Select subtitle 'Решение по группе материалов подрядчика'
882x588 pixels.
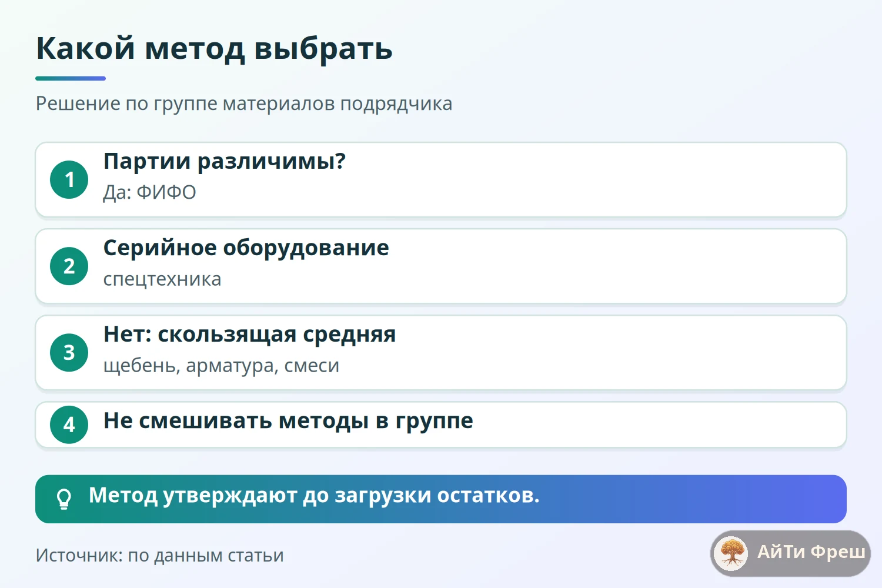click(244, 103)
